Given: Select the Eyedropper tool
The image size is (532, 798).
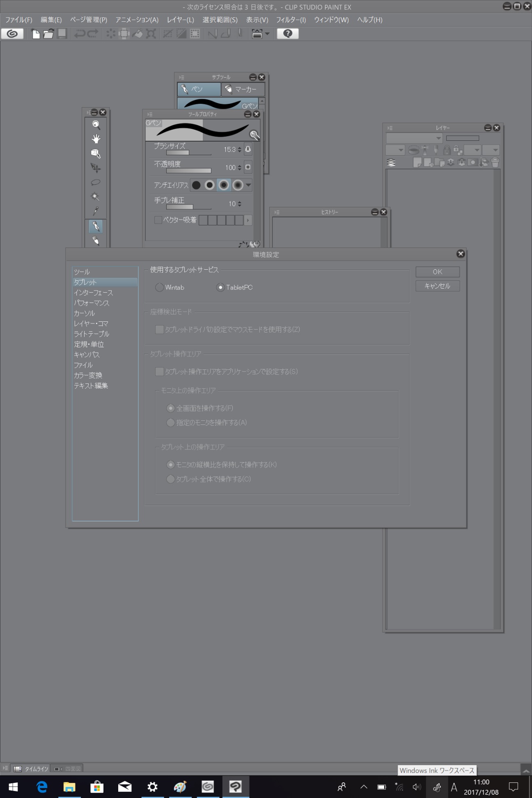Looking at the screenshot, I should [96, 211].
